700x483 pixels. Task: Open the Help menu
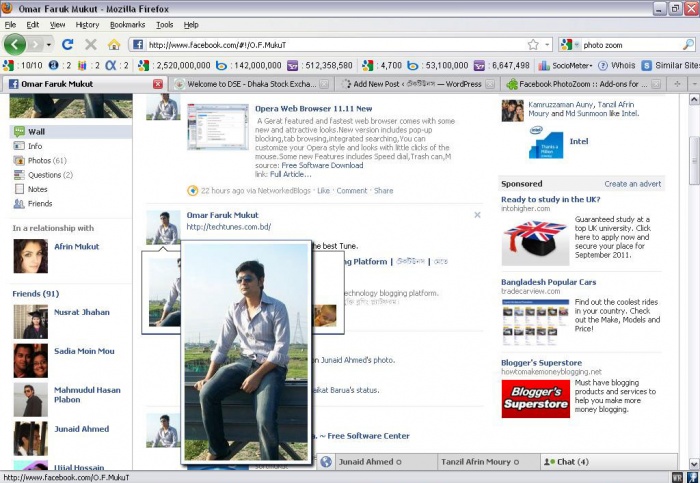tap(191, 25)
